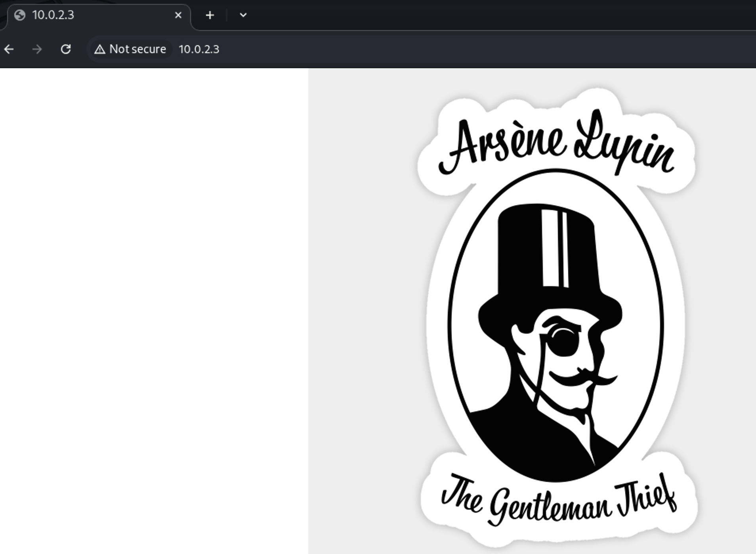The height and width of the screenshot is (554, 756).
Task: Reload the page with the refresh icon
Action: click(x=66, y=49)
